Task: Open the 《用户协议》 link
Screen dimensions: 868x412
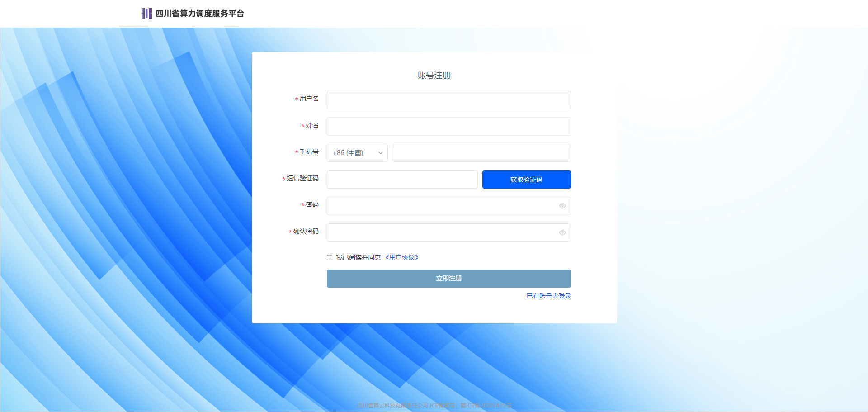Action: (x=402, y=257)
